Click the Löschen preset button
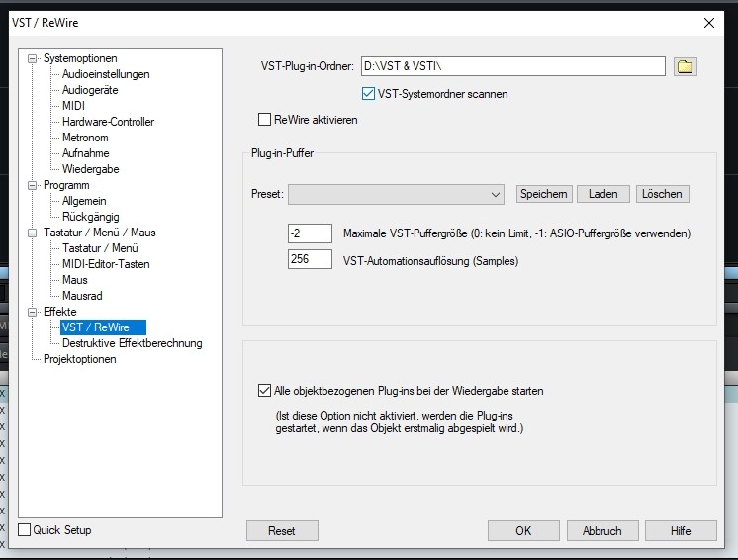Screen dimensions: 738x560 (x=662, y=194)
